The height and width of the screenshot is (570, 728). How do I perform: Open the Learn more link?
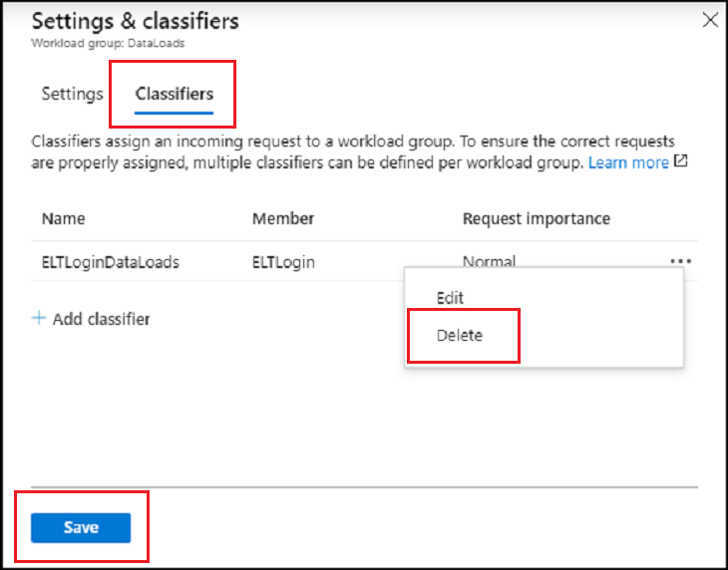tap(627, 162)
